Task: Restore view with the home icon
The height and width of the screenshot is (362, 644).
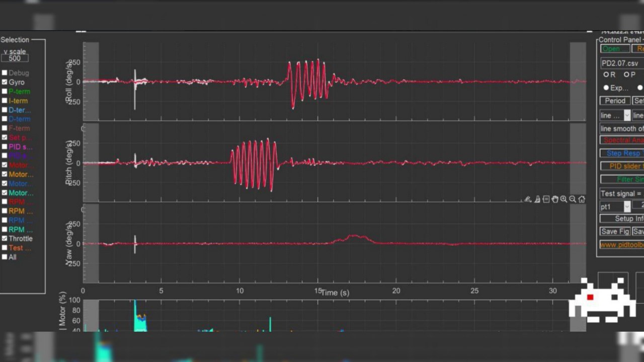Action: click(582, 199)
